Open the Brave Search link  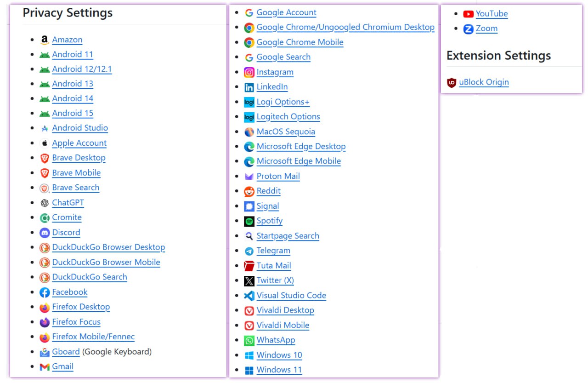pos(76,188)
